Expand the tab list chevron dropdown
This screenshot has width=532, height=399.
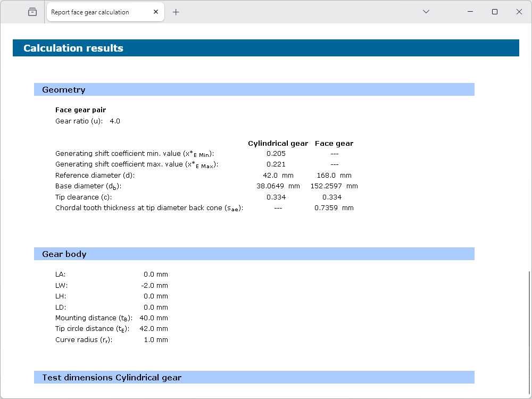pyautogui.click(x=426, y=12)
